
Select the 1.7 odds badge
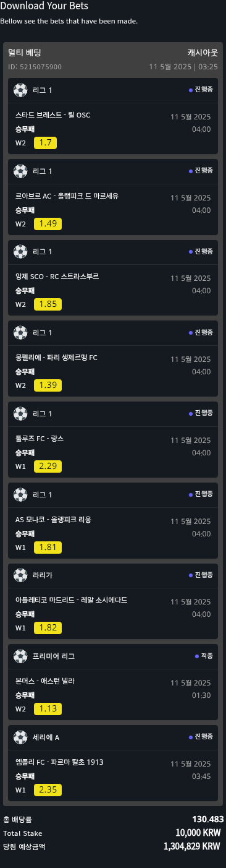point(45,143)
